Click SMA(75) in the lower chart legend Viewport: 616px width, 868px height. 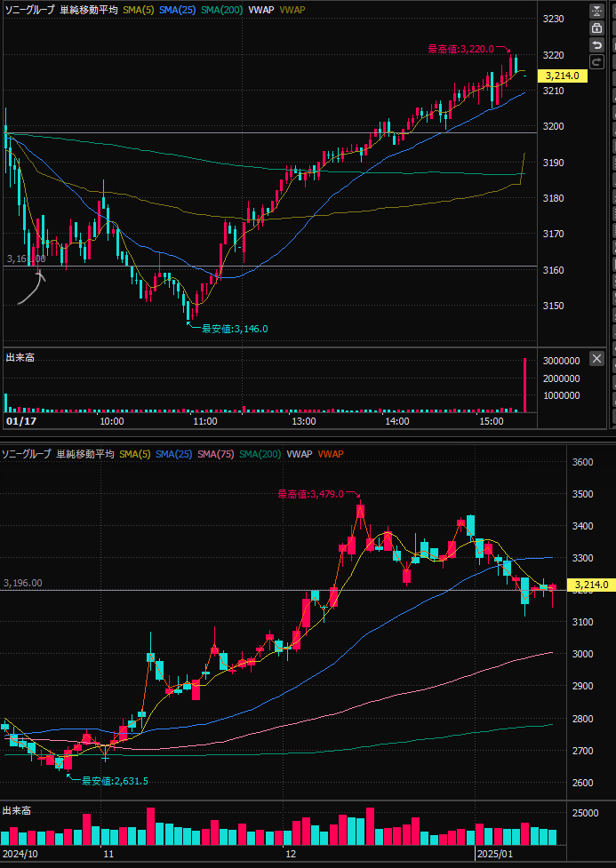click(x=215, y=454)
